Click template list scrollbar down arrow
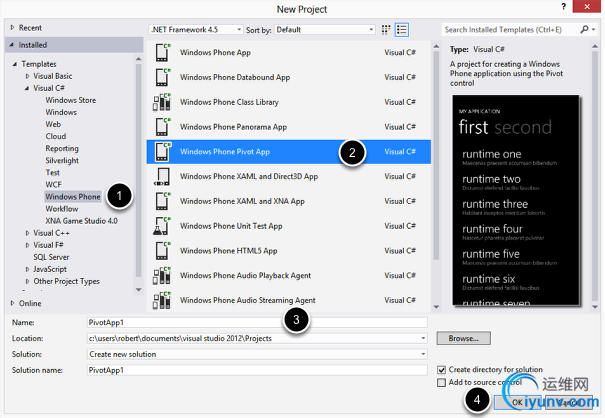 tap(436, 307)
